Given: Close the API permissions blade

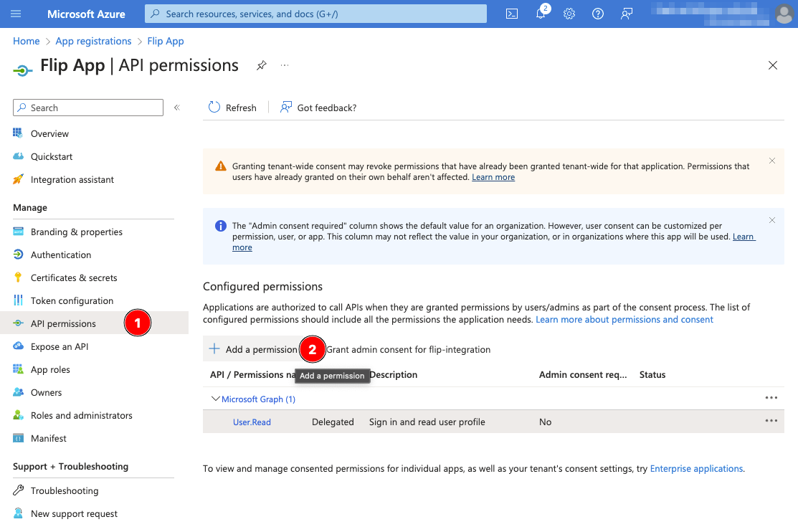Looking at the screenshot, I should (x=773, y=65).
